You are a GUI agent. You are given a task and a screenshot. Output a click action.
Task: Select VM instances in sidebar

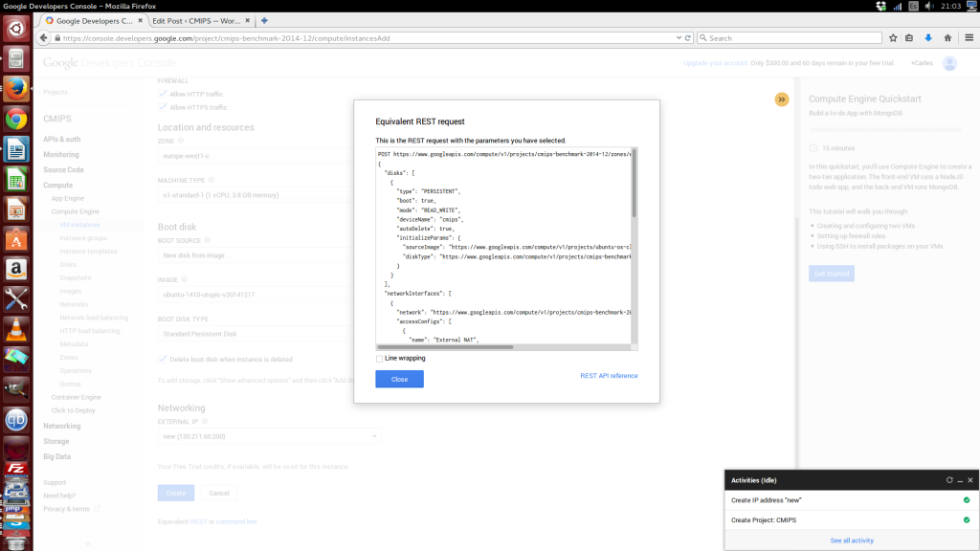[79, 225]
